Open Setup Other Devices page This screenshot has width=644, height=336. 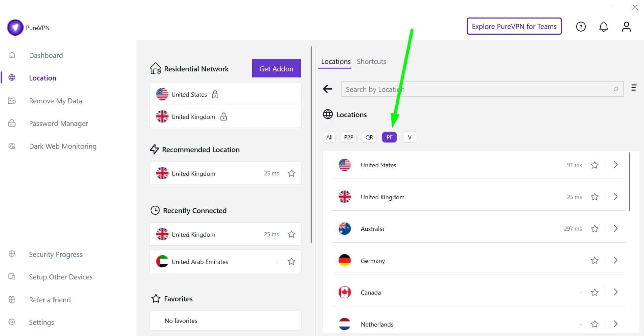pos(61,277)
